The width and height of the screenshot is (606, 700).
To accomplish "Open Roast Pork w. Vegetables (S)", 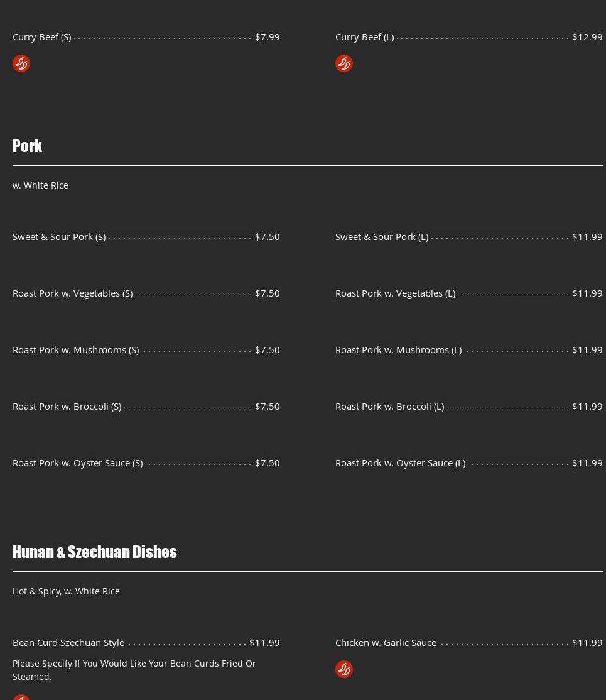I will click(73, 293).
